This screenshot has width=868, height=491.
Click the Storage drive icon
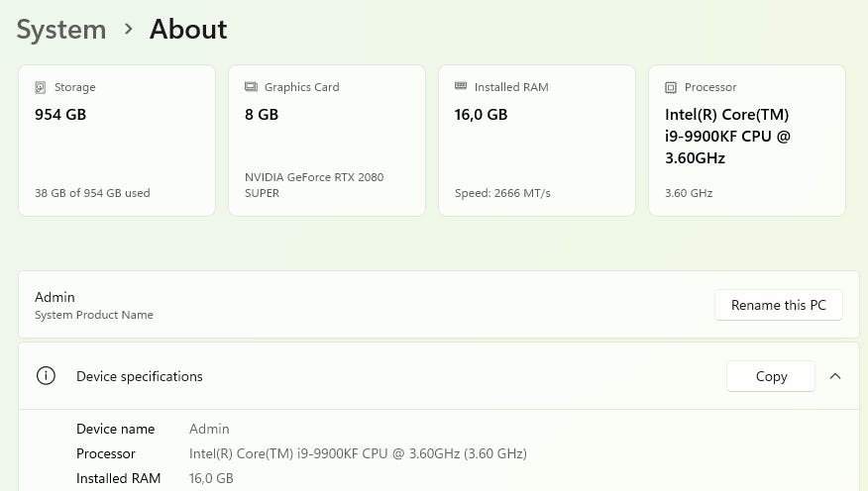(x=41, y=87)
